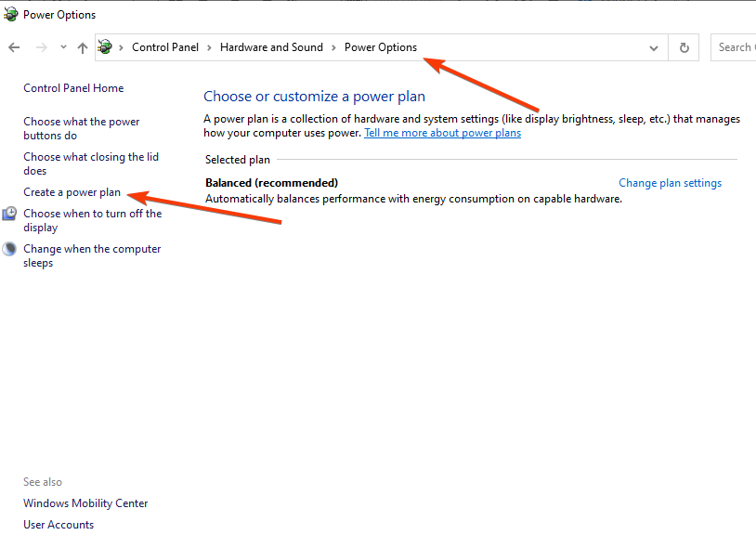This screenshot has width=756, height=548.
Task: Open Control Panel breadcrumb
Action: point(165,47)
